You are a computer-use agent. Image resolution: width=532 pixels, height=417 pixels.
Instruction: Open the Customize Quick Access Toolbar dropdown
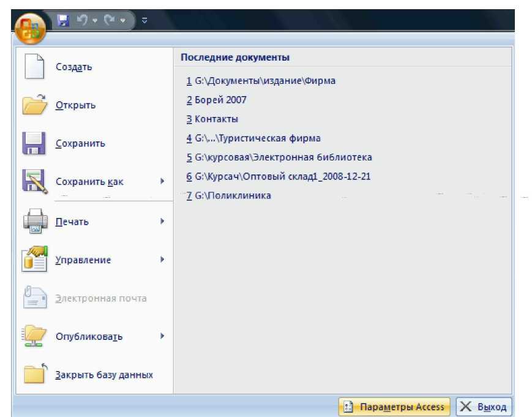pos(144,21)
